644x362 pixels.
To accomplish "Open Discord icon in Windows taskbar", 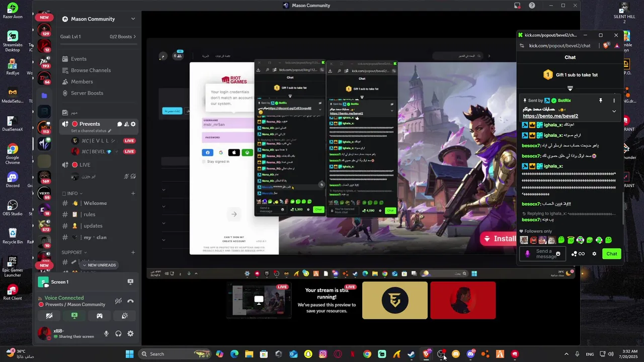I will click(470, 354).
